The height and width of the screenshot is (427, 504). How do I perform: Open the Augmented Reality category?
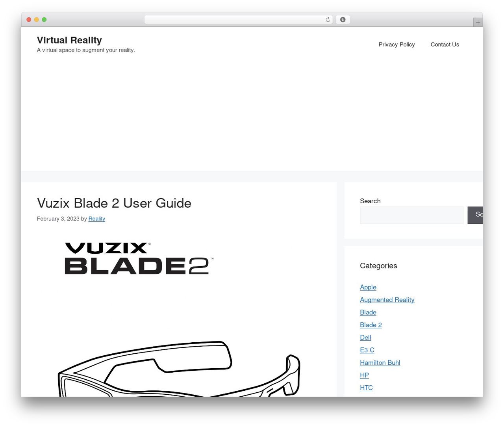387,300
